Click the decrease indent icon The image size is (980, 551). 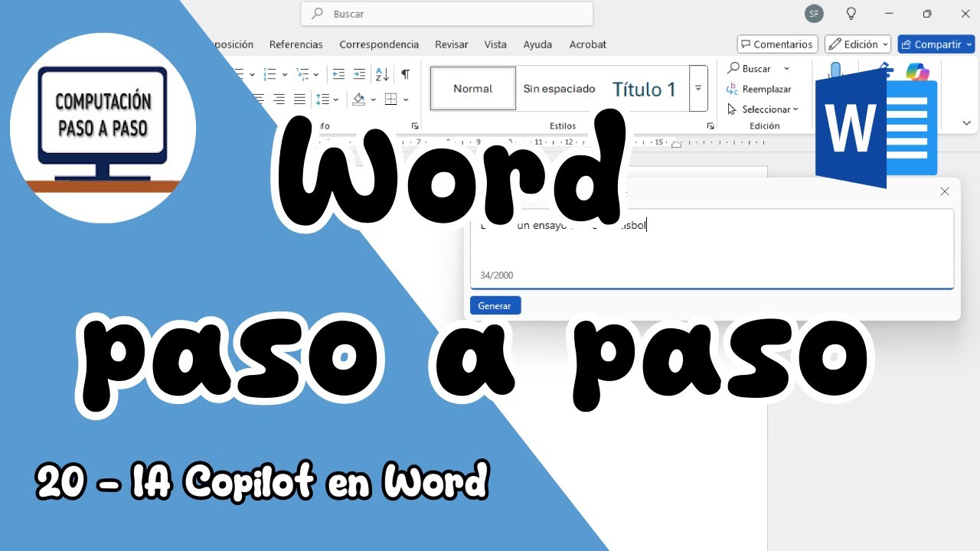[x=338, y=74]
